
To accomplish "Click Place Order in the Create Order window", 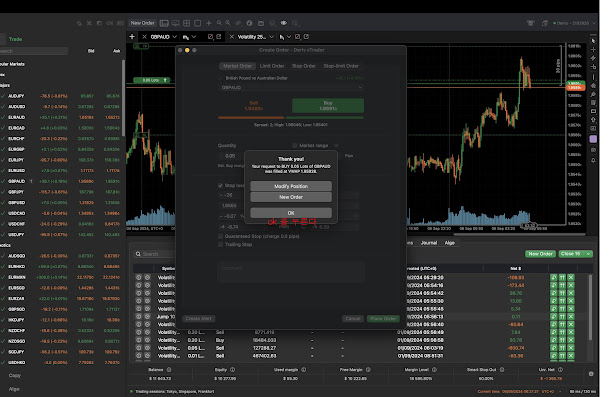I will [383, 319].
